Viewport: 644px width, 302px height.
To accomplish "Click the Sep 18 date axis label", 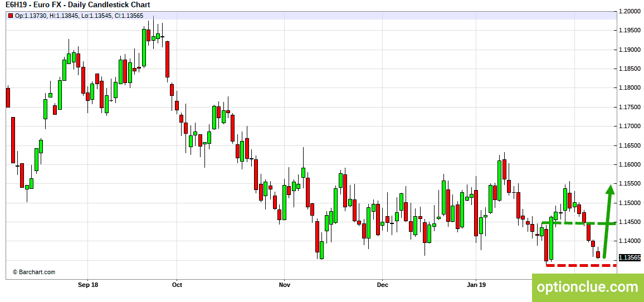I will 87,284.
